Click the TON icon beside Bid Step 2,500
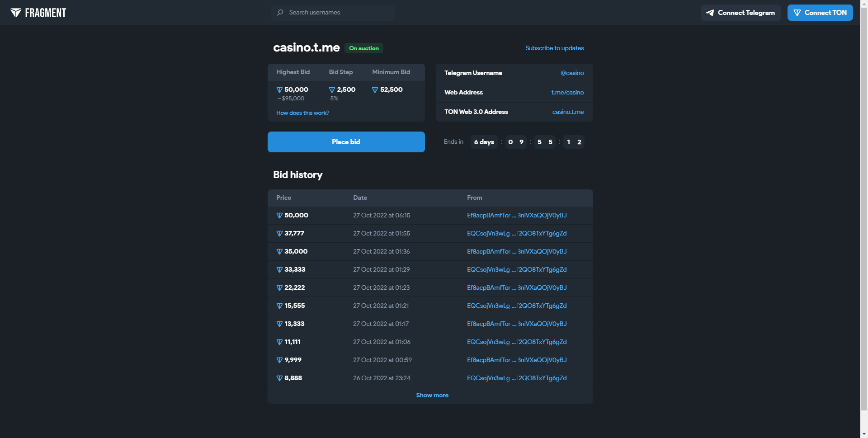Image resolution: width=868 pixels, height=438 pixels. [332, 90]
